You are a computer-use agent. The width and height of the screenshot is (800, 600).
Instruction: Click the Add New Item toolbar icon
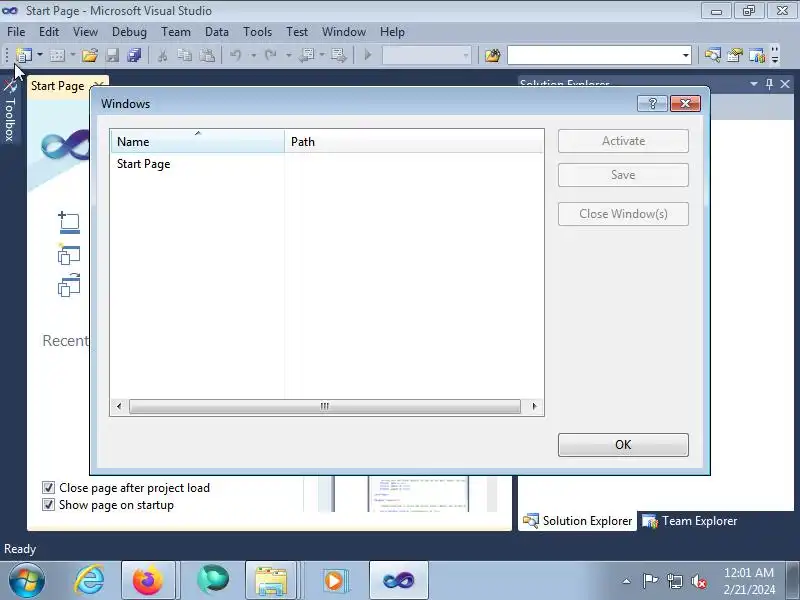click(x=57, y=55)
